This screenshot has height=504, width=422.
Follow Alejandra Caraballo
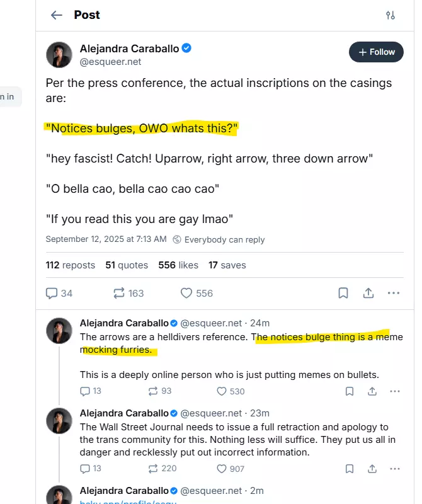tap(377, 52)
